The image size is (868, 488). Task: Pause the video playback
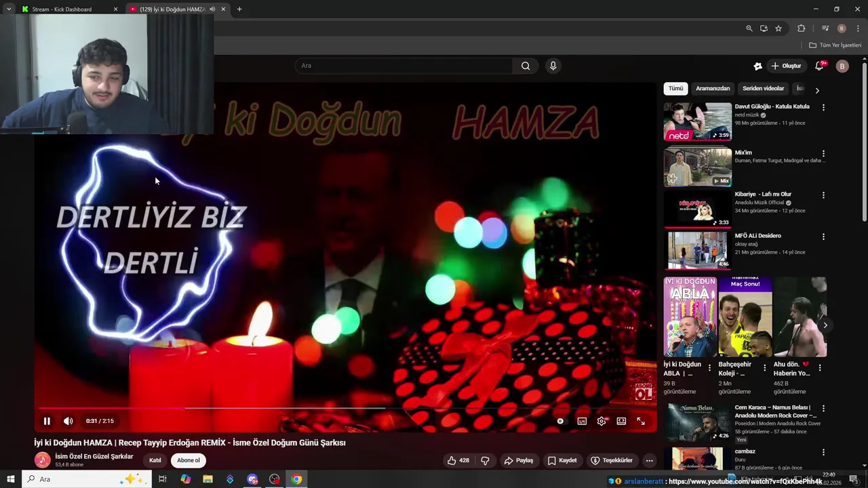coord(47,421)
